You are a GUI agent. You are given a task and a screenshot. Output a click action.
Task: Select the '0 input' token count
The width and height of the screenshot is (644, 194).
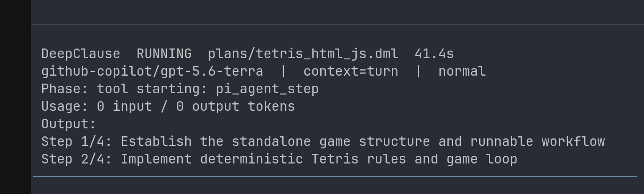(x=125, y=107)
